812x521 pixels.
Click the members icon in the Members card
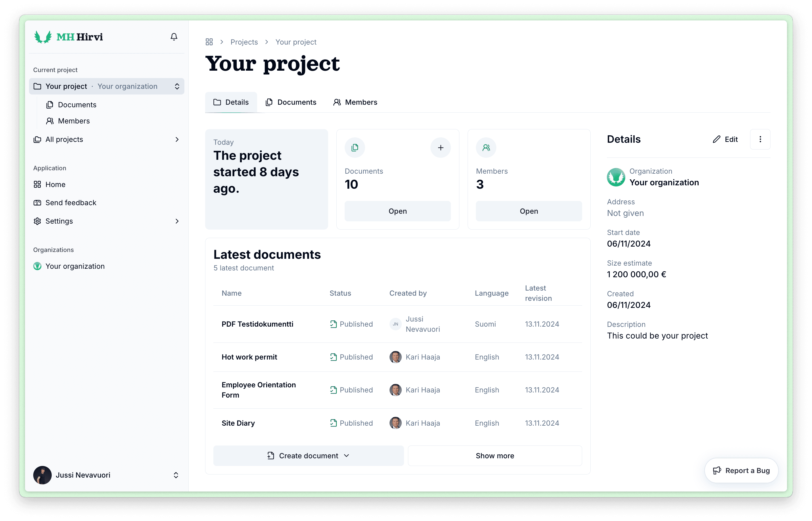(x=486, y=148)
